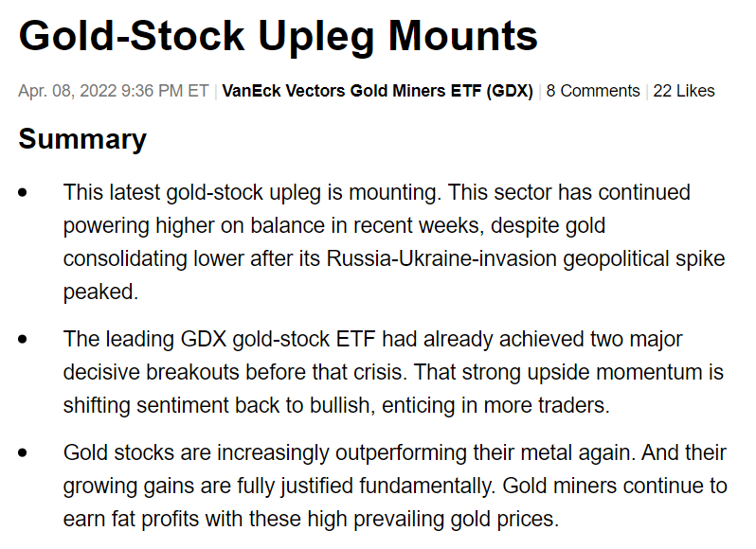
Task: Click the first summary bullet marker
Action: point(23,193)
